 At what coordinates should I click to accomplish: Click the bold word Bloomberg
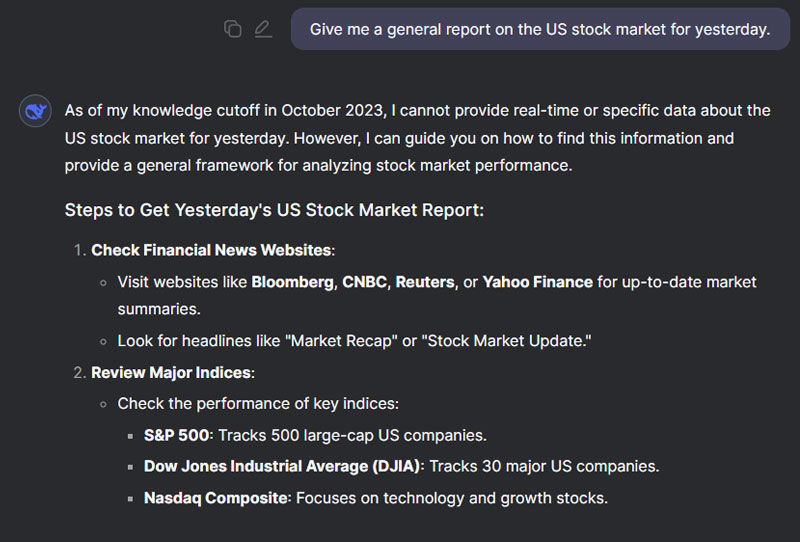tap(292, 282)
